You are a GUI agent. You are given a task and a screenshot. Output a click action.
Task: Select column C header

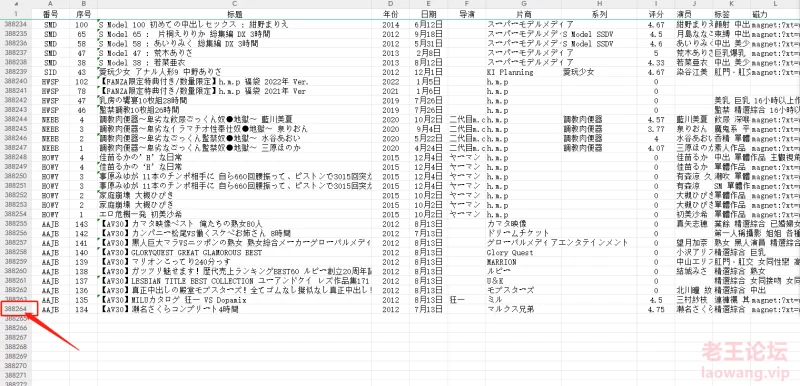point(234,4)
